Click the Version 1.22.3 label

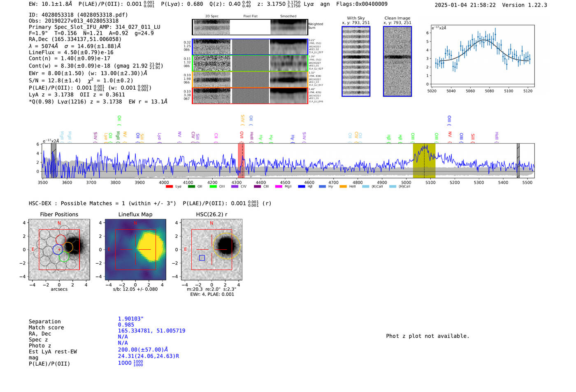tap(525, 5)
